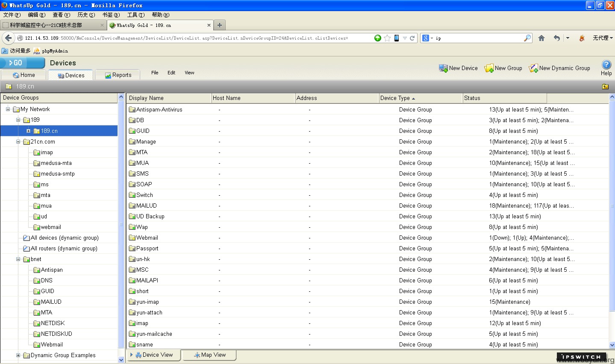The height and width of the screenshot is (364, 615).
Task: Select medusa-smtp tree item
Action: 58,173
